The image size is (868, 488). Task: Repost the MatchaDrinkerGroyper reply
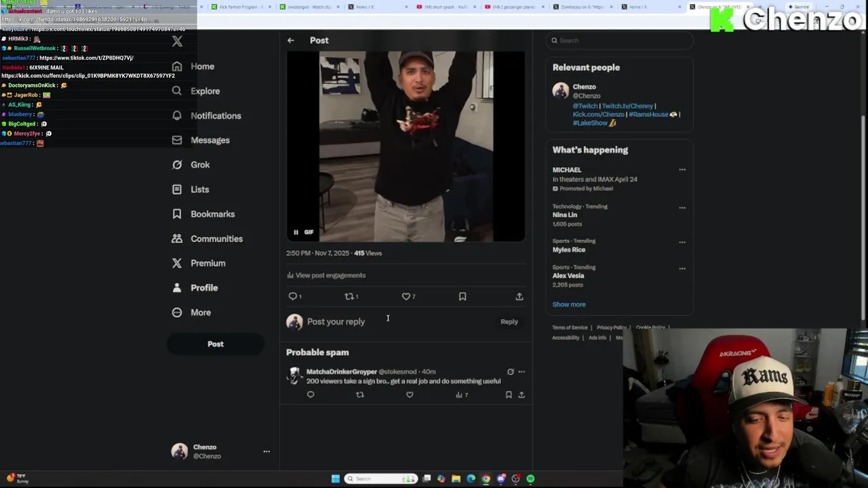click(360, 394)
